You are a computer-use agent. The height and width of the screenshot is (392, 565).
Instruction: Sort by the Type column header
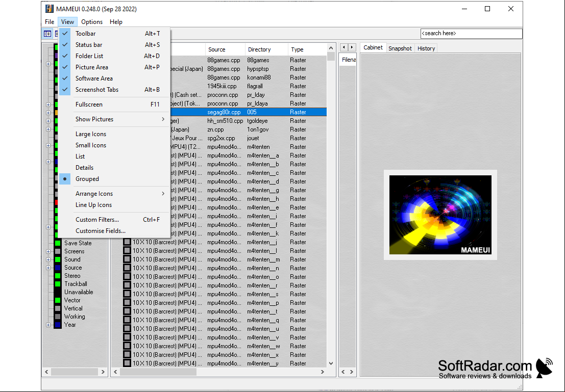(307, 49)
